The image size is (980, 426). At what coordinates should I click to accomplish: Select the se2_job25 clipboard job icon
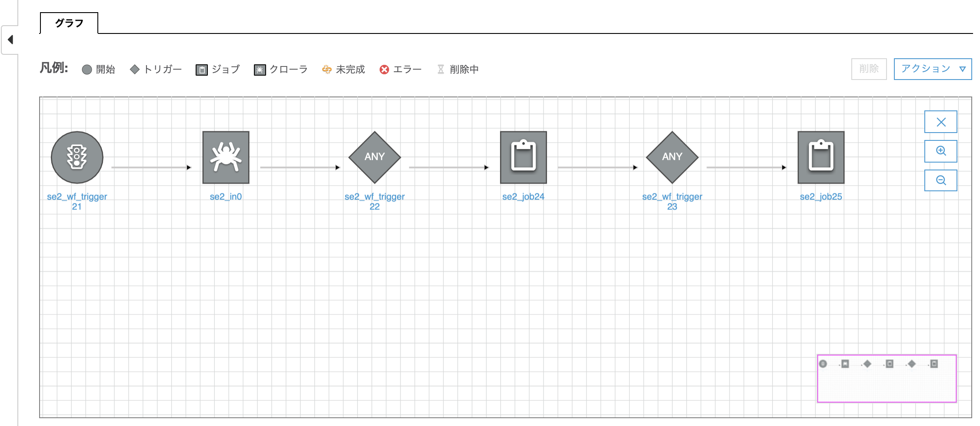click(x=821, y=157)
